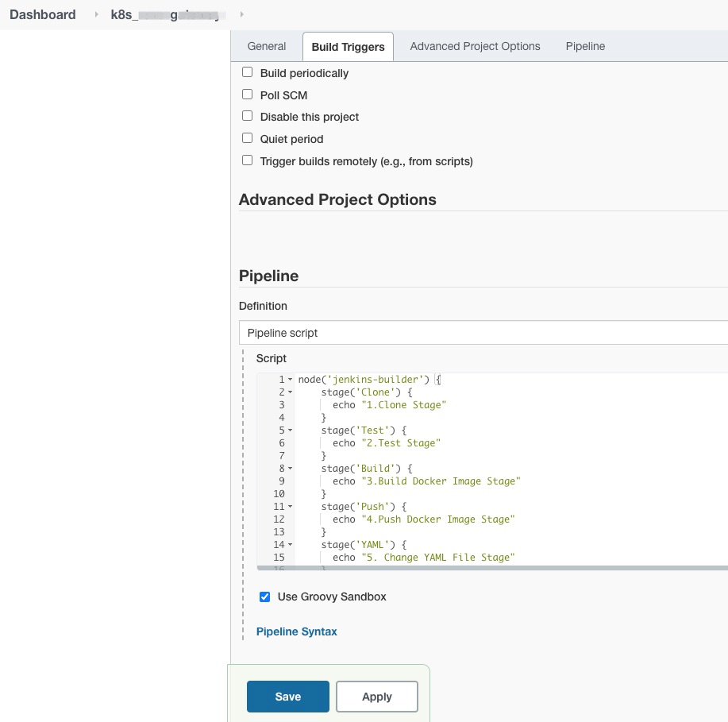Screen dimensions: 728x722
Task: Collapse the YAML stage at line 14
Action: pyautogui.click(x=291, y=545)
